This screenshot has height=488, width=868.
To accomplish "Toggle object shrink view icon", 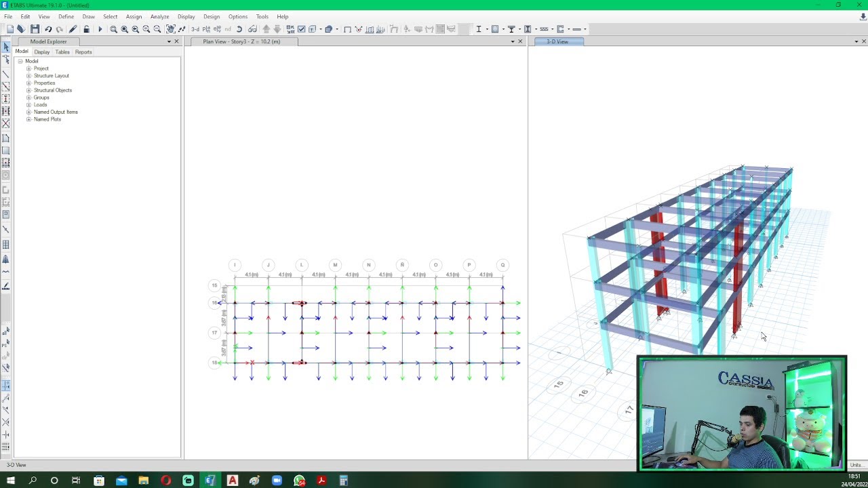I will [290, 29].
